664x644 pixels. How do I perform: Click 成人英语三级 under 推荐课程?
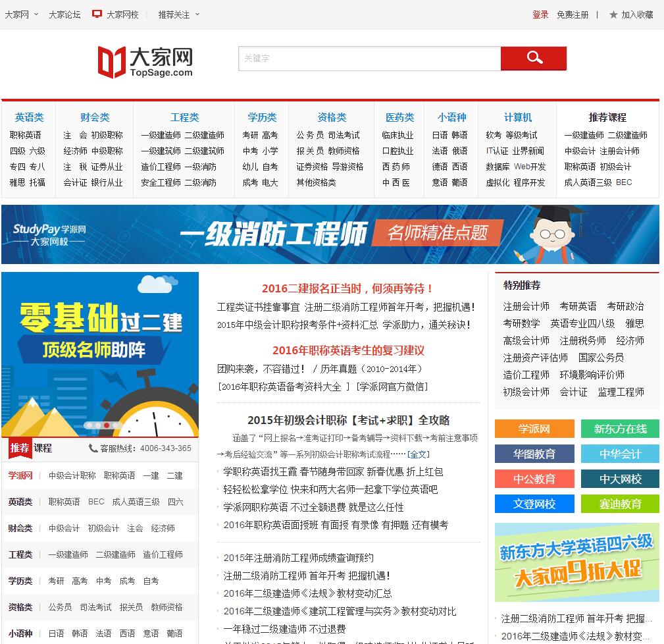coord(588,182)
